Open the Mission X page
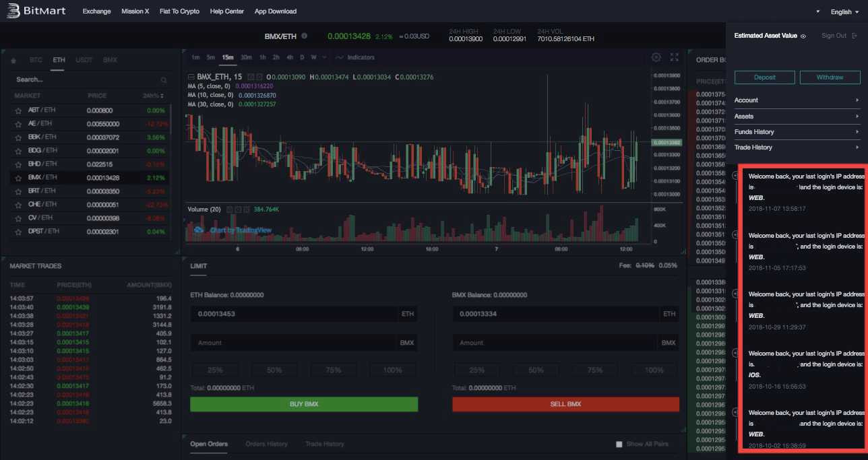Viewport: 868px width, 460px height. coord(135,11)
